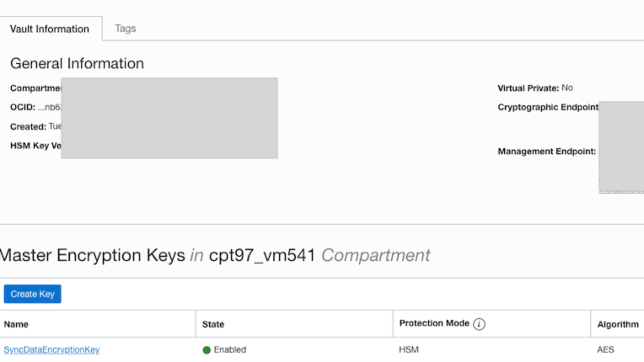The image size is (644, 362).
Task: Open the Tags tab
Action: (x=126, y=29)
